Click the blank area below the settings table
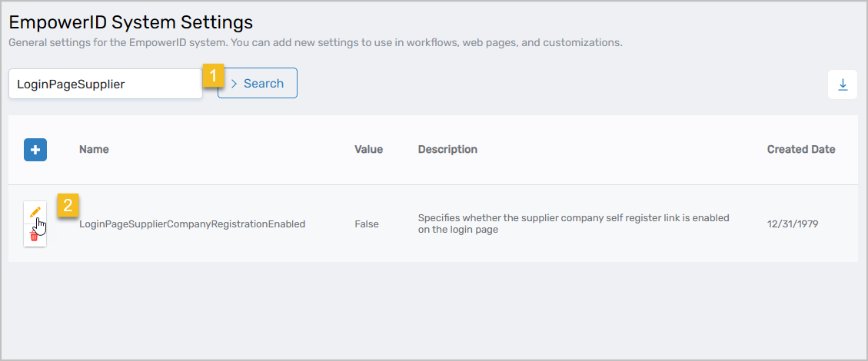Viewport: 868px width, 361px height. [434, 307]
